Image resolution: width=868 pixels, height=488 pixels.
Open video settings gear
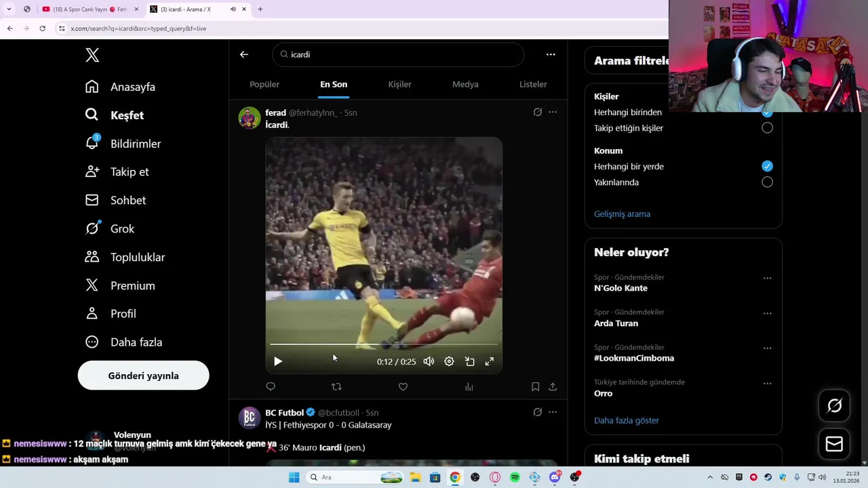pos(449,361)
